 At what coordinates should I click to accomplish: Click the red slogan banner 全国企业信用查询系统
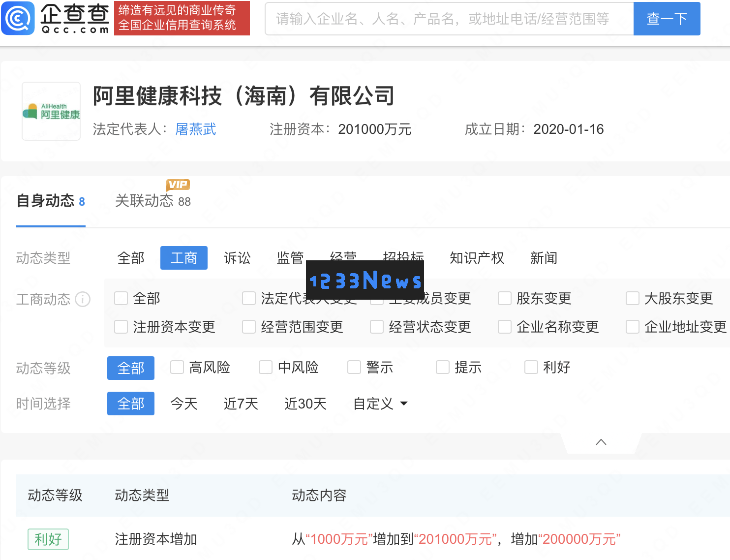182,18
